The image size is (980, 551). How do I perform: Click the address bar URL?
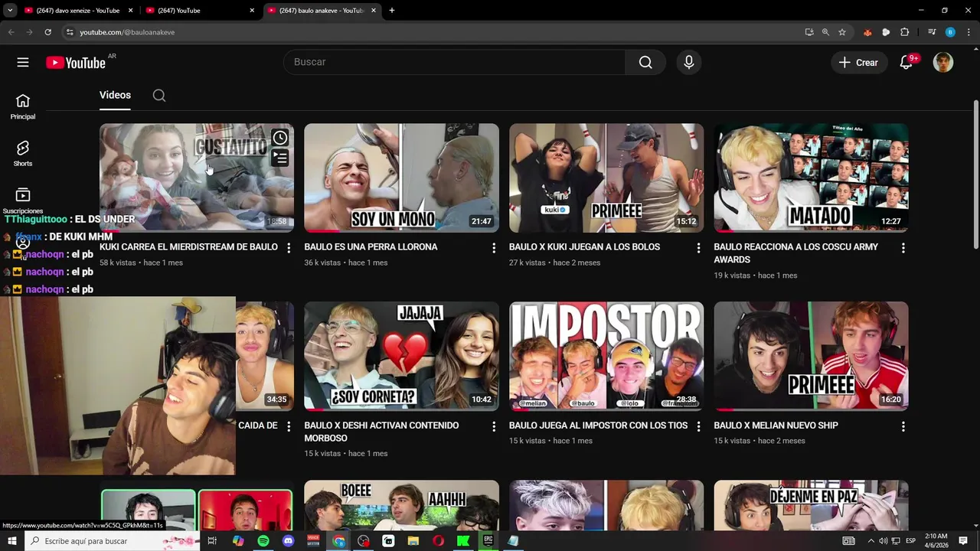[x=127, y=32]
